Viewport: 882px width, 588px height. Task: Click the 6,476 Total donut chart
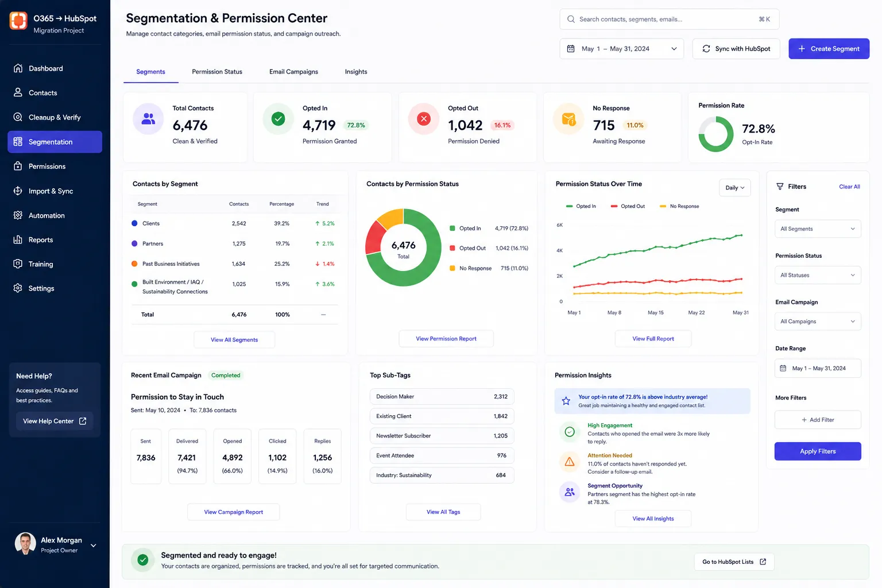click(x=403, y=247)
